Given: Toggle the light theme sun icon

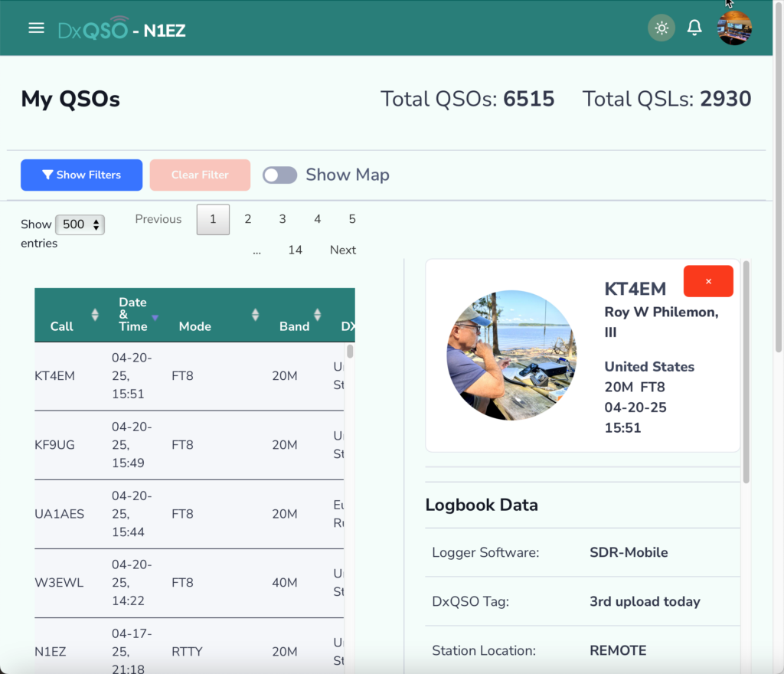Looking at the screenshot, I should 661,28.
